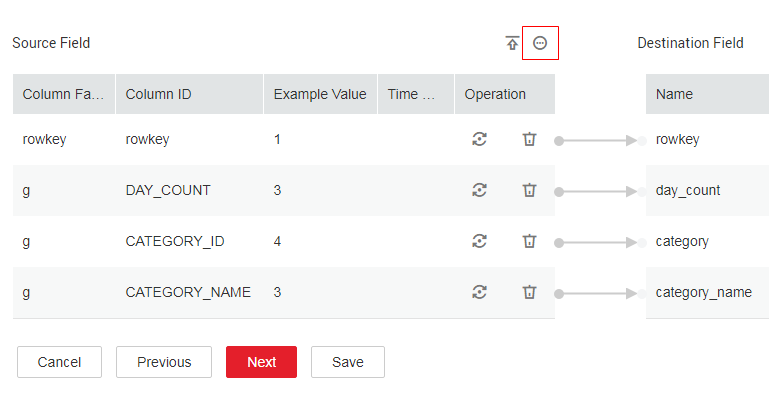Open the more options ellipsis icon

point(540,43)
